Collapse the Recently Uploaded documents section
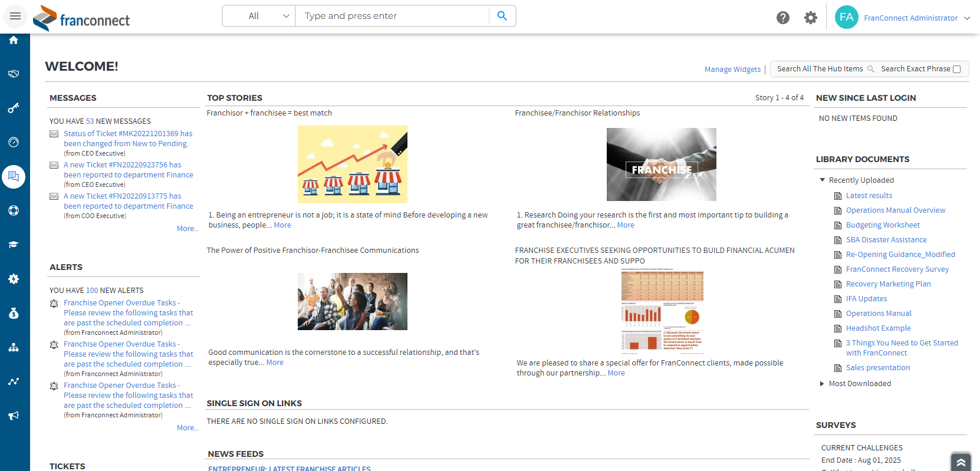This screenshot has width=980, height=471. [x=823, y=180]
